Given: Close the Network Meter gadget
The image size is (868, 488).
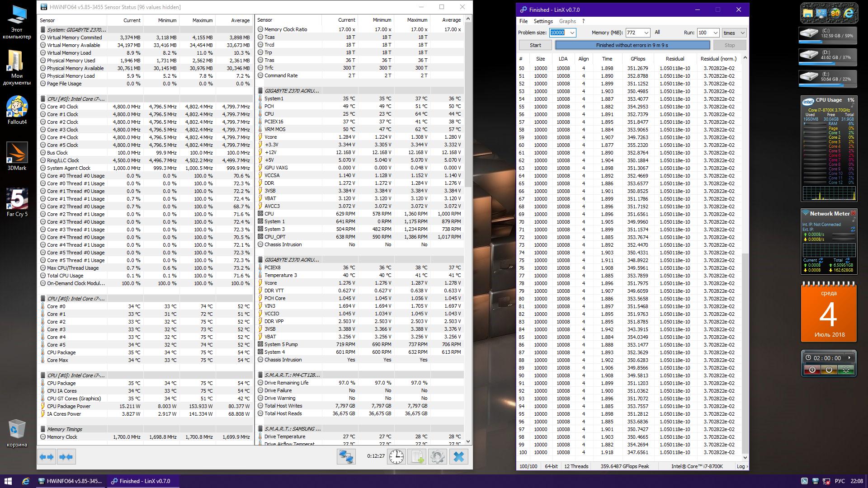Looking at the screenshot, I should click(x=853, y=213).
